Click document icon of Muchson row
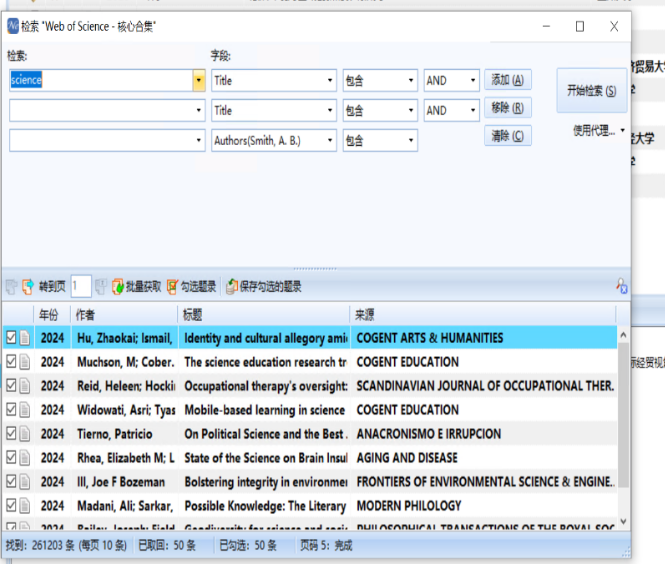This screenshot has width=665, height=564. [25, 362]
